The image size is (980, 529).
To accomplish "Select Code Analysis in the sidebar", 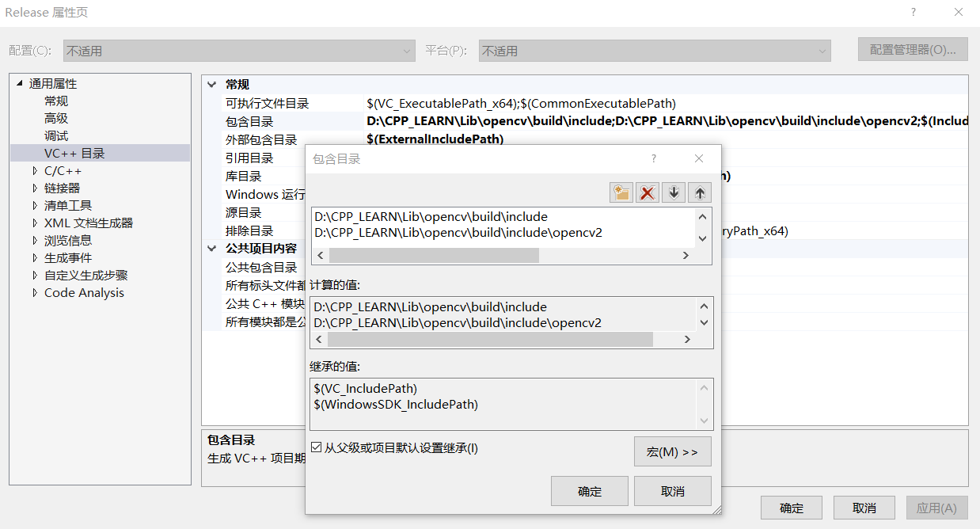I will click(x=84, y=292).
